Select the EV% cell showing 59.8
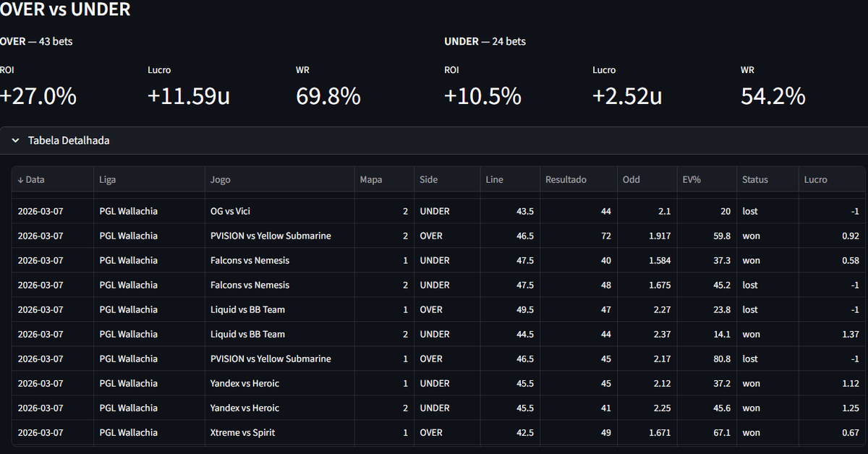The height and width of the screenshot is (454, 868). (707, 236)
